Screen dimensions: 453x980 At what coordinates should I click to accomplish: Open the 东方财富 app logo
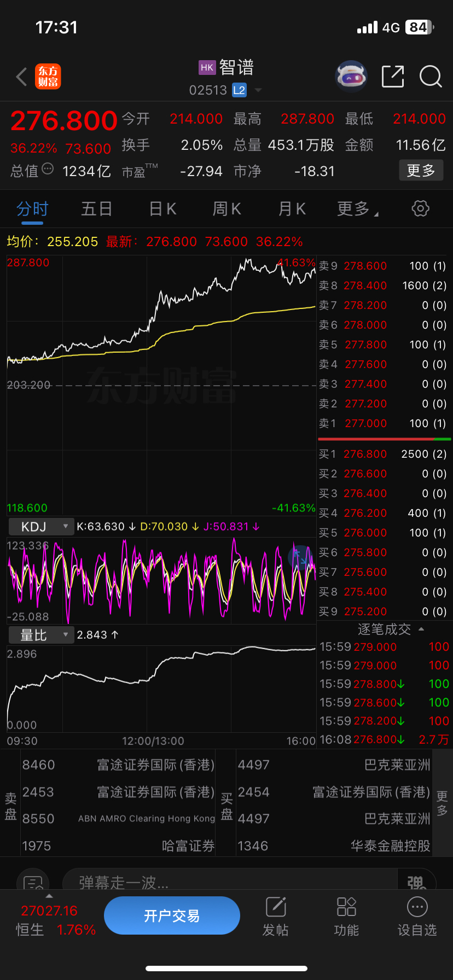[48, 77]
